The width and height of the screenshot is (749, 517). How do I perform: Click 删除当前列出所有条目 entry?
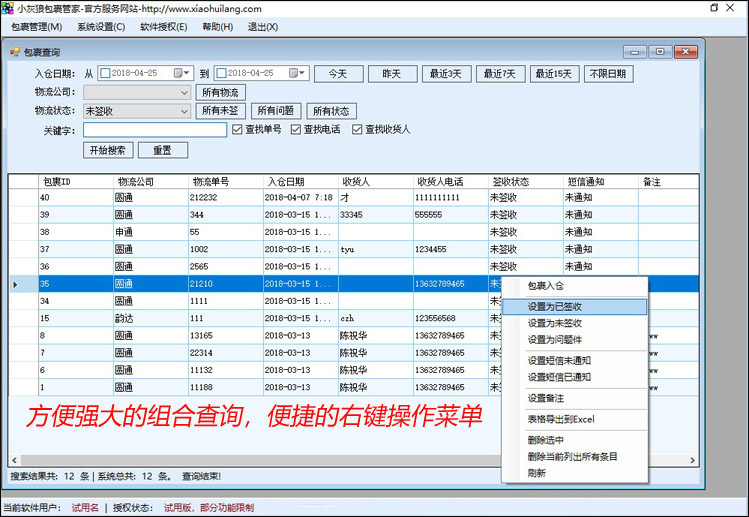click(574, 456)
